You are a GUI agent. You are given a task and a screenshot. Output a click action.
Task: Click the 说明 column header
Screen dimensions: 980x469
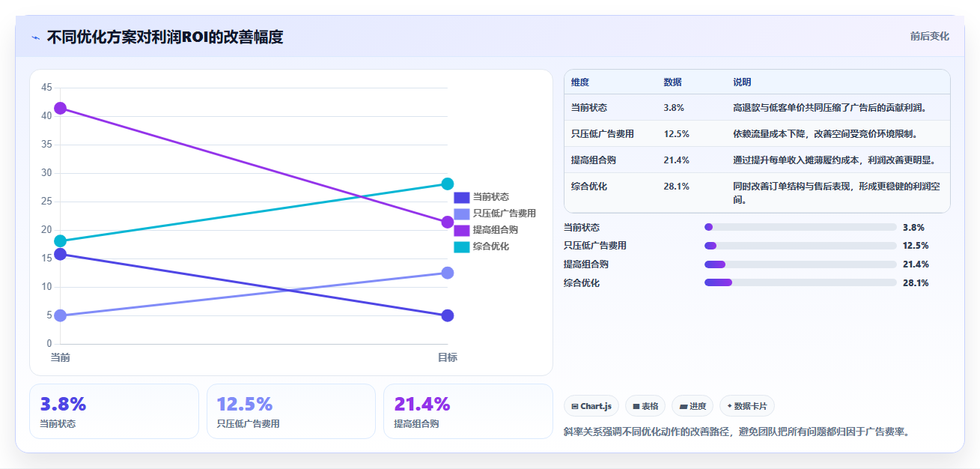click(742, 82)
